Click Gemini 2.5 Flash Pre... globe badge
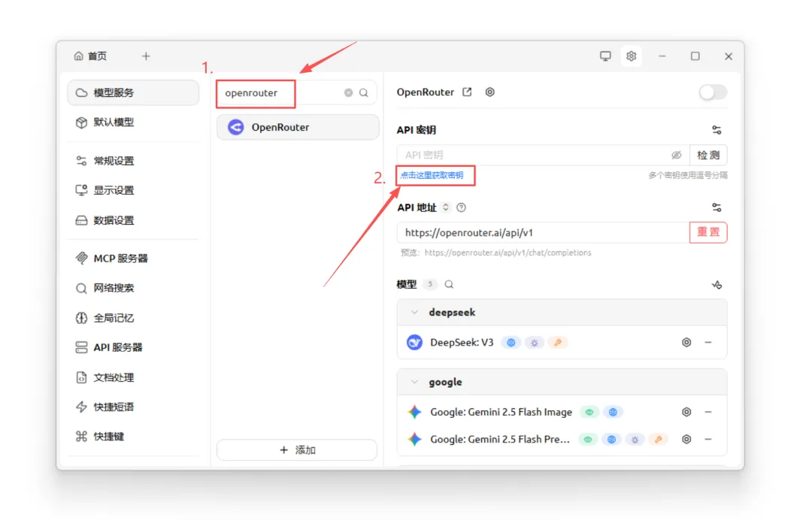The width and height of the screenshot is (812, 520). [611, 440]
